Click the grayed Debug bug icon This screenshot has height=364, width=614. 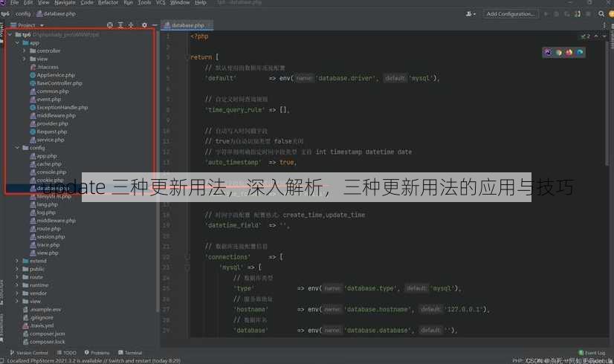coord(557,13)
